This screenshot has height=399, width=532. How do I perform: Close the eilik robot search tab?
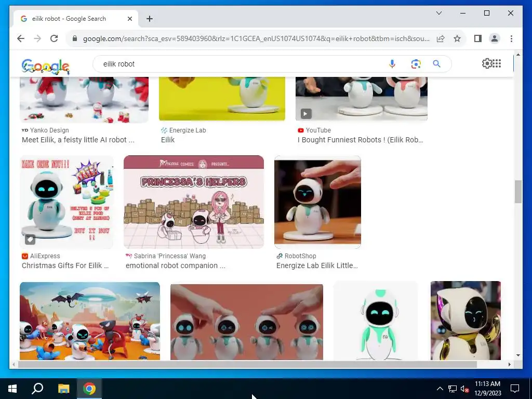(129, 19)
